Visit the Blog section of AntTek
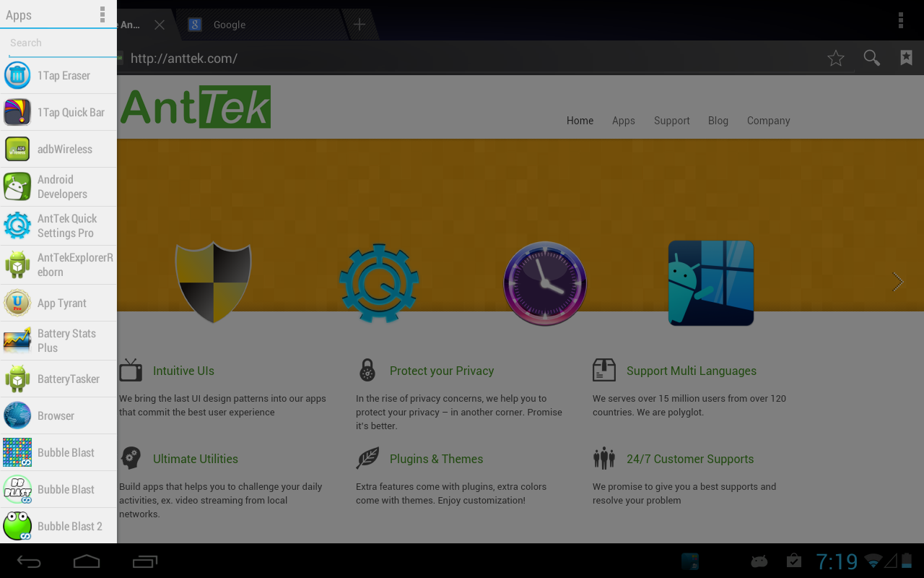The height and width of the screenshot is (578, 924). 718,121
